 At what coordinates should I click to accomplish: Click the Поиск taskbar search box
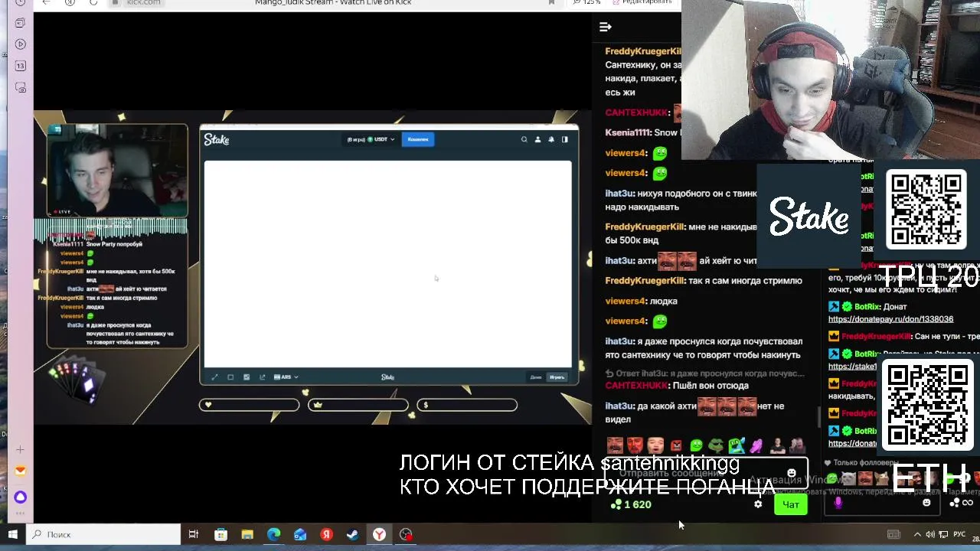click(104, 534)
